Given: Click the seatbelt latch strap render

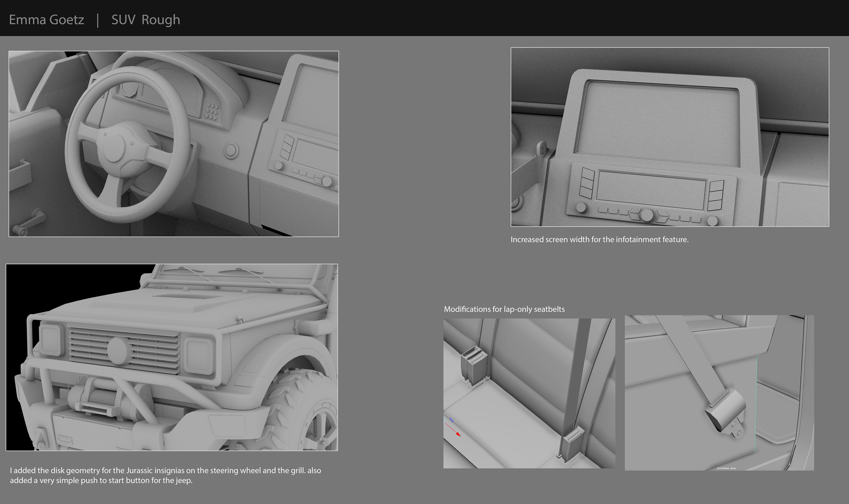Looking at the screenshot, I should pos(719,393).
